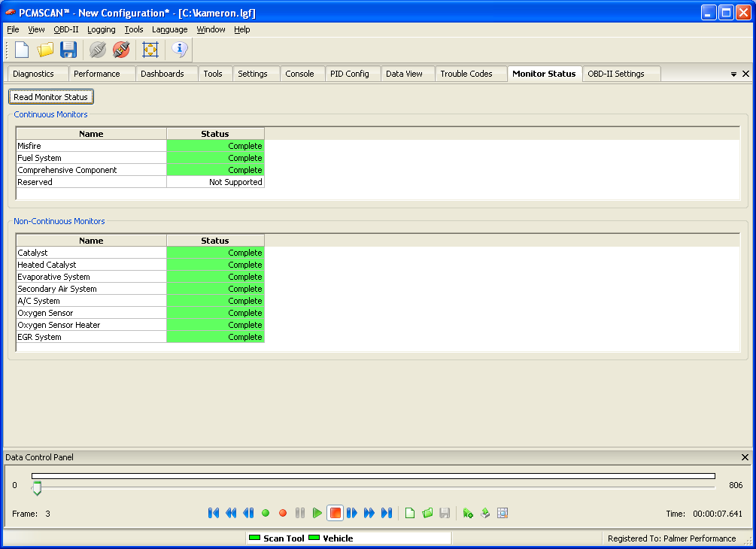Open the Window menu
756x549 pixels.
[211, 29]
